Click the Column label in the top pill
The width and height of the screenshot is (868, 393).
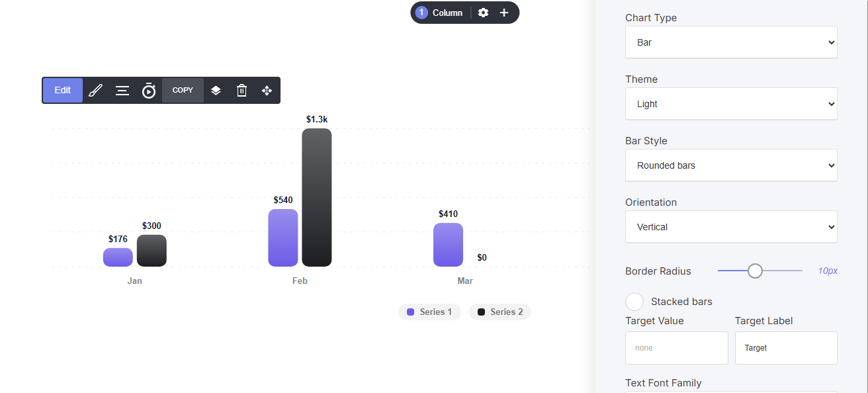[x=447, y=13]
